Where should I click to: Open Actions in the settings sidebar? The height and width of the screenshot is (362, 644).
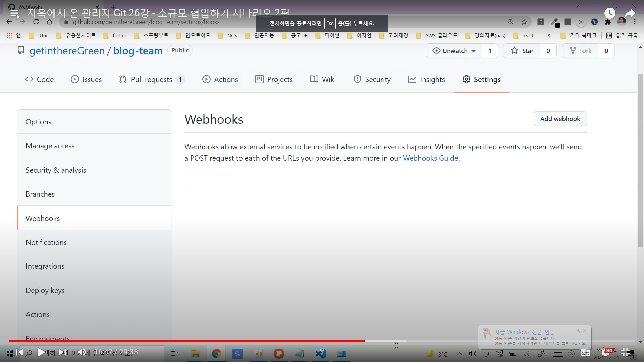(95, 314)
